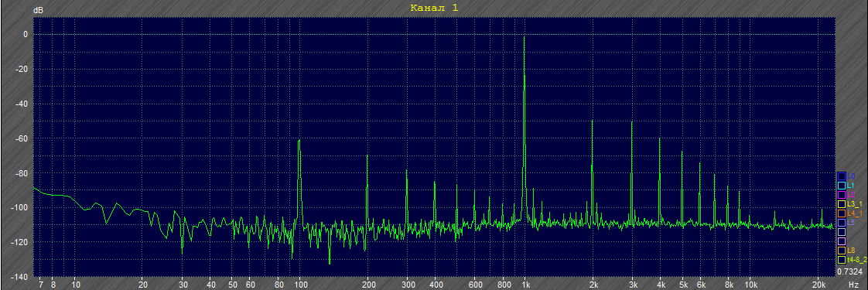Toggle the unlabeled pink trace box
Screen dimensions: 868x290
(x=842, y=241)
